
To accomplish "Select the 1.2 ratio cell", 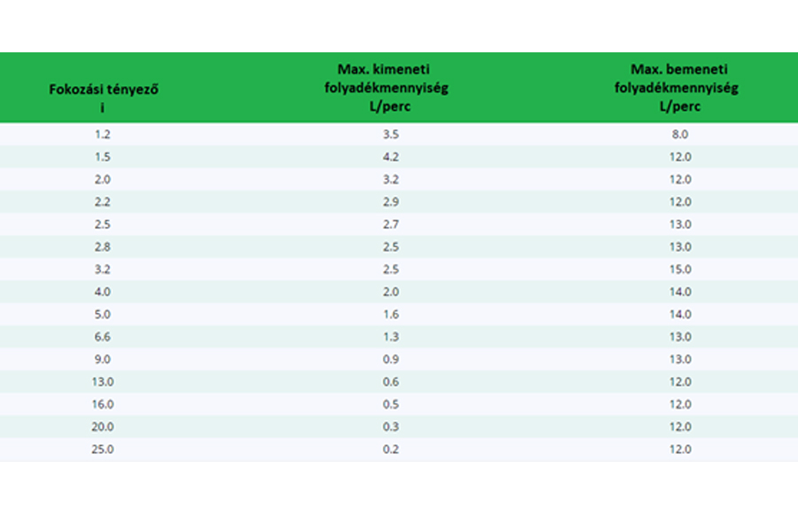I will pyautogui.click(x=102, y=135).
